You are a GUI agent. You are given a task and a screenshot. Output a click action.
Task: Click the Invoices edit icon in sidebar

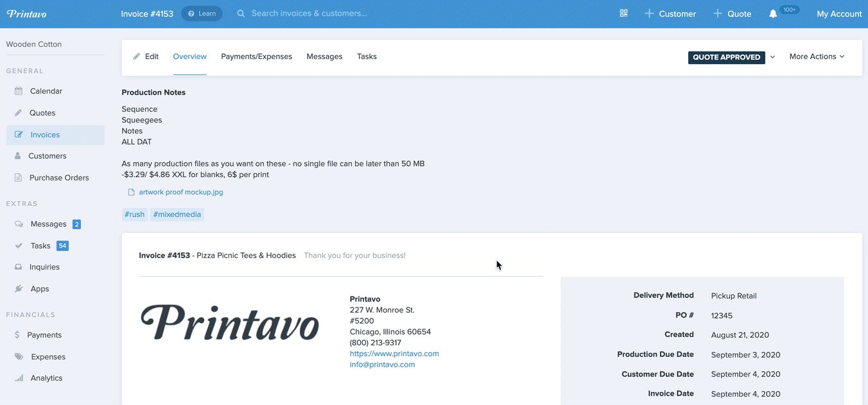click(19, 135)
